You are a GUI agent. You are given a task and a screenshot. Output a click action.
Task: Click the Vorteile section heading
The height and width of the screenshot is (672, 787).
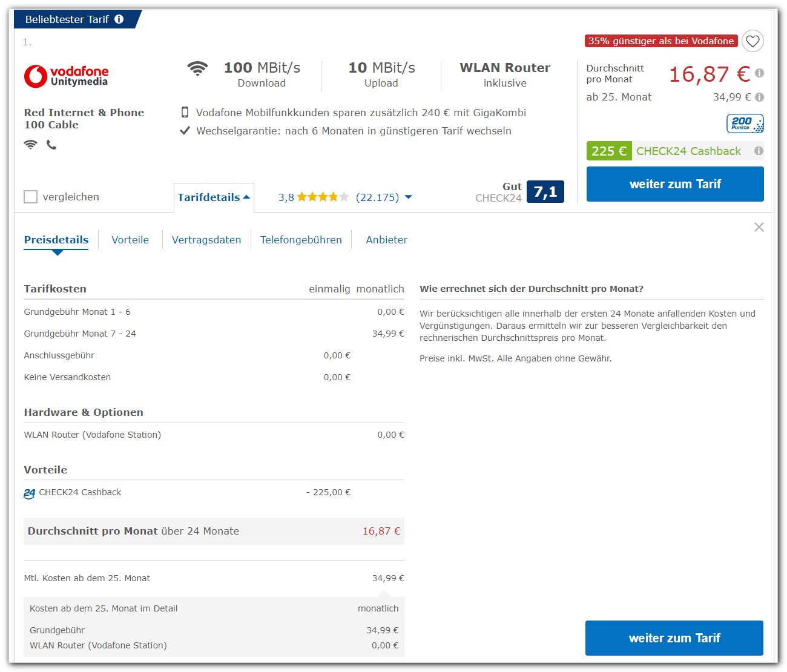[x=45, y=470]
